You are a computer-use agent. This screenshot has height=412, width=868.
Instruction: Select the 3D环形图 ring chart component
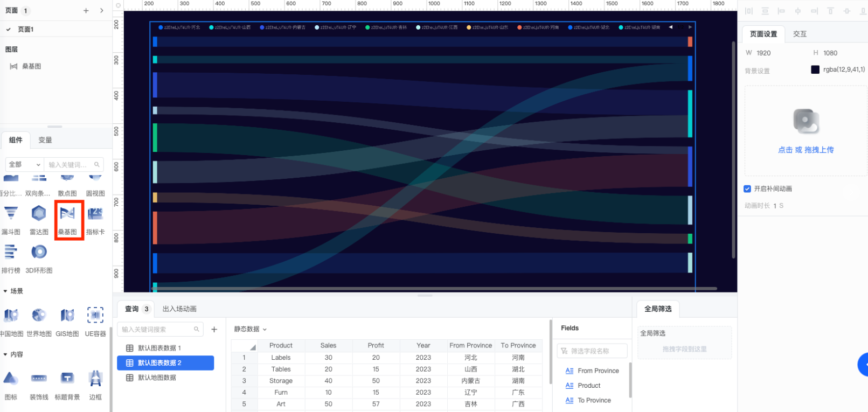click(x=39, y=259)
